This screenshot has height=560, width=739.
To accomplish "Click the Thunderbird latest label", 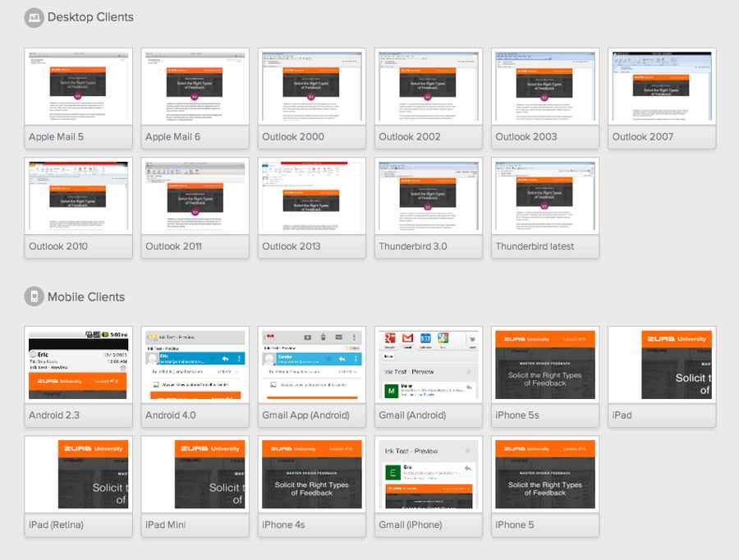I will point(535,246).
